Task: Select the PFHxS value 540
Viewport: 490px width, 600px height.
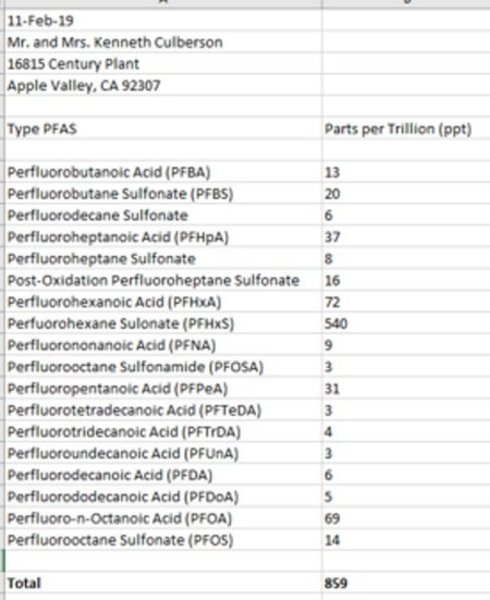Action: click(406, 323)
